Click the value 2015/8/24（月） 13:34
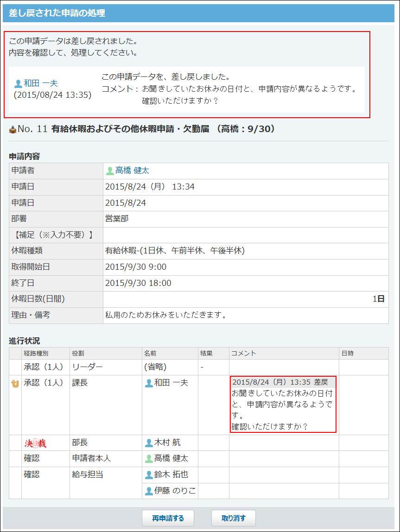The height and width of the screenshot is (532, 400). tap(150, 187)
